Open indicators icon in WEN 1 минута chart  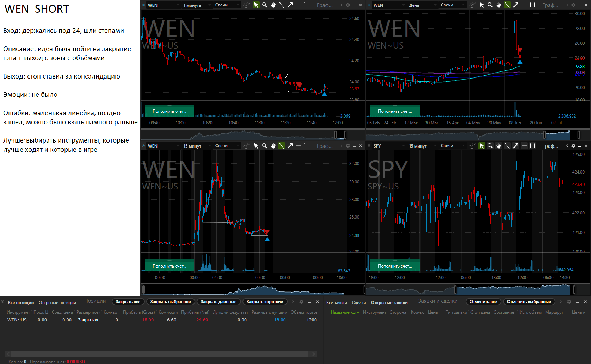pos(247,5)
